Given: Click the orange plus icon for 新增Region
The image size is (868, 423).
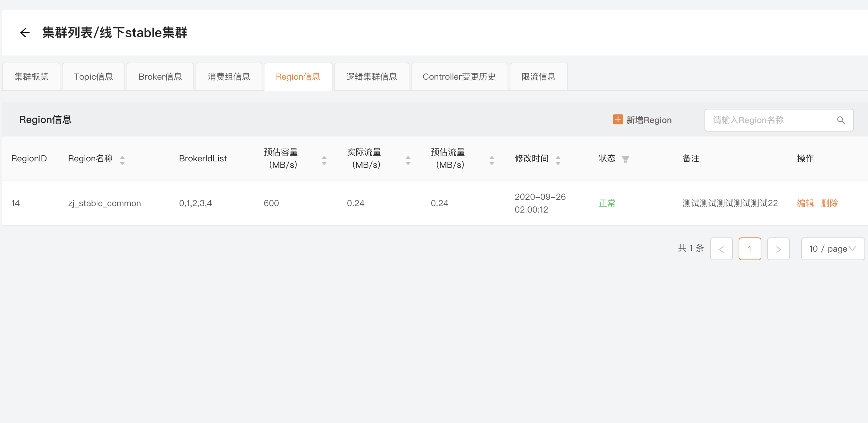Looking at the screenshot, I should tap(618, 119).
